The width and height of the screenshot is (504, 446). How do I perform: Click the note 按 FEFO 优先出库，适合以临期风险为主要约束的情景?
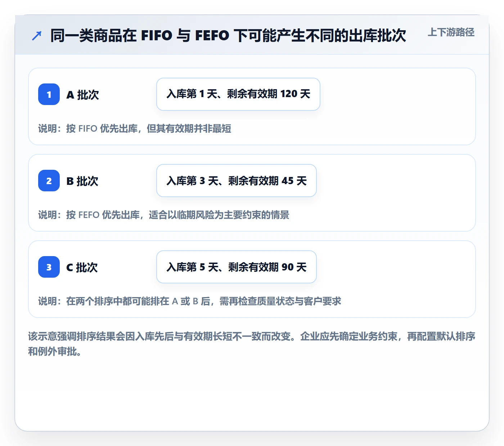point(178,215)
